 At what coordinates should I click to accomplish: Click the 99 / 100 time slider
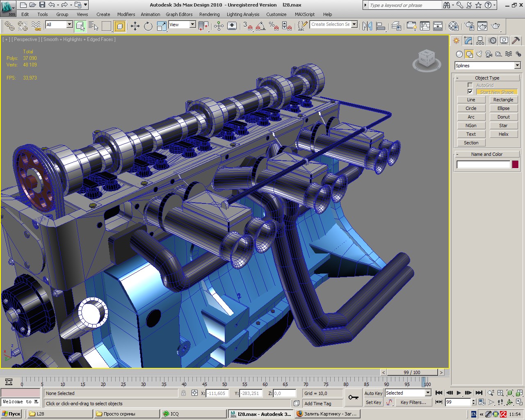412,372
